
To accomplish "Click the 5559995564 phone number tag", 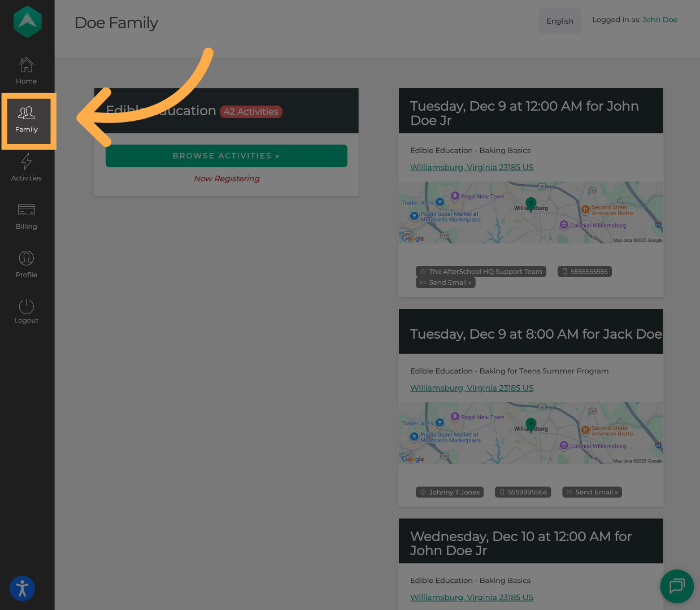I will point(523,493).
